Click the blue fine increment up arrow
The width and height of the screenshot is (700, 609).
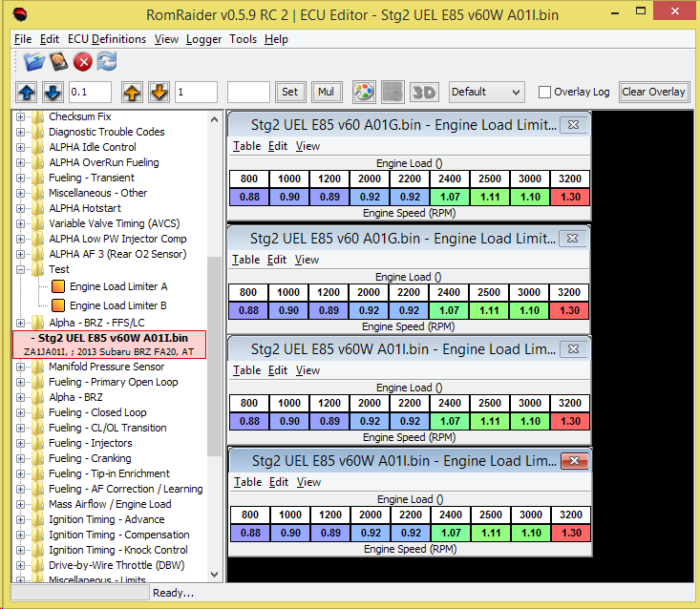pyautogui.click(x=28, y=92)
